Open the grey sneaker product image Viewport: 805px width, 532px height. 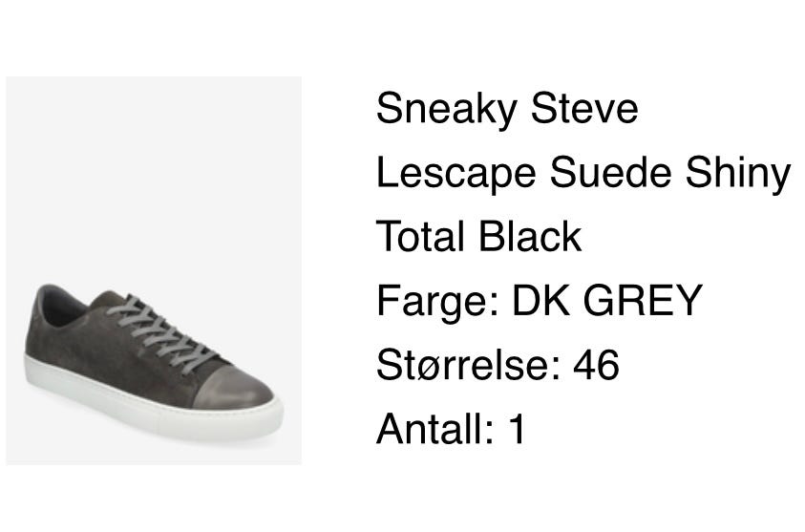[154, 270]
